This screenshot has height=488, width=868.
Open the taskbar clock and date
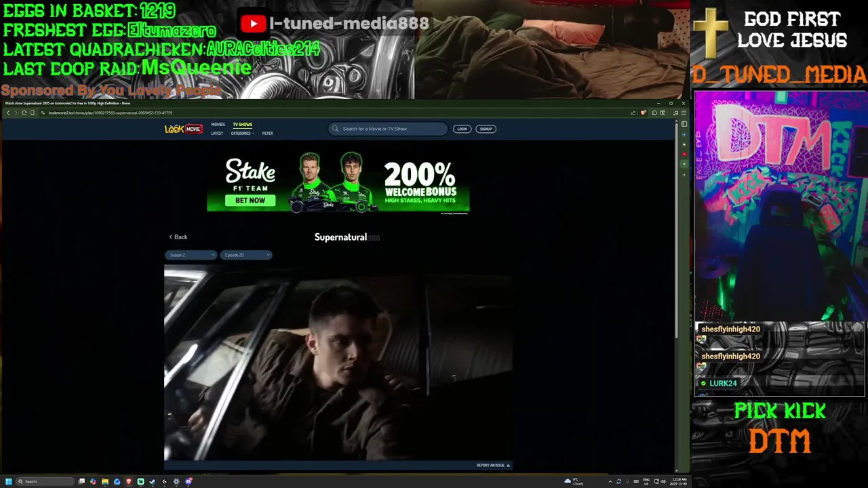679,481
